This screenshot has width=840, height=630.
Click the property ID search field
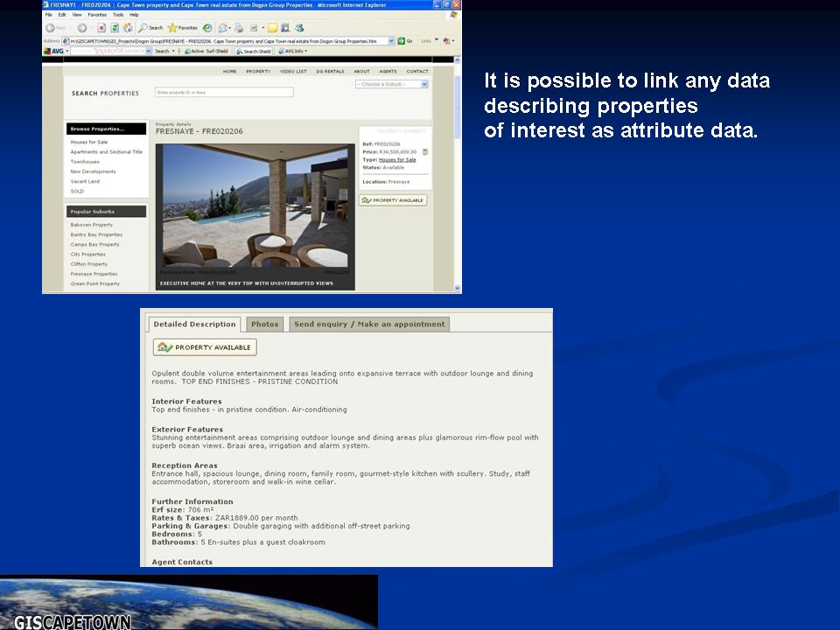coord(223,92)
